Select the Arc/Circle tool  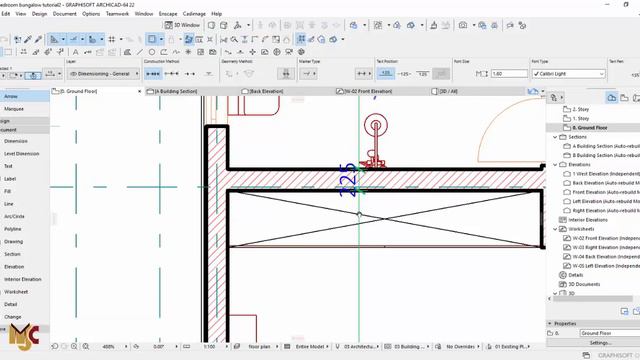click(24, 216)
